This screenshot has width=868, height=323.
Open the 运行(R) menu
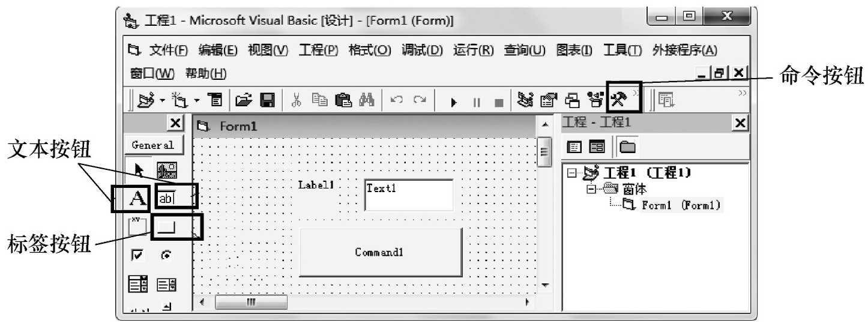473,50
